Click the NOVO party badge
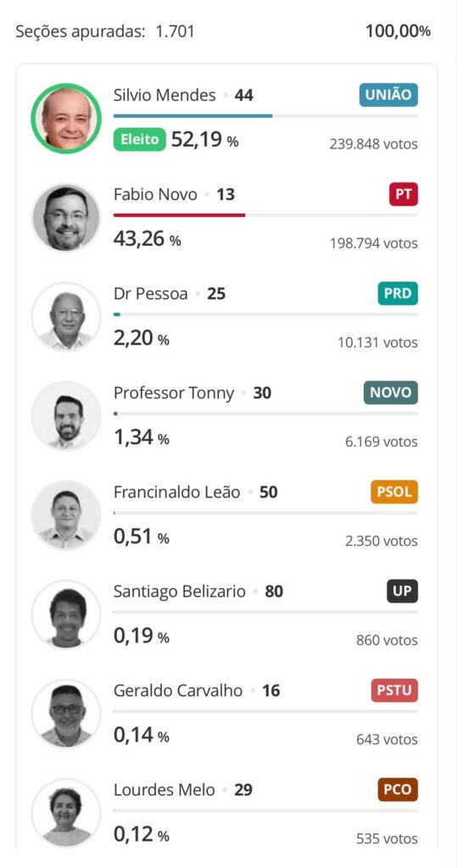Viewport: 457px width, 868px height. tap(391, 392)
